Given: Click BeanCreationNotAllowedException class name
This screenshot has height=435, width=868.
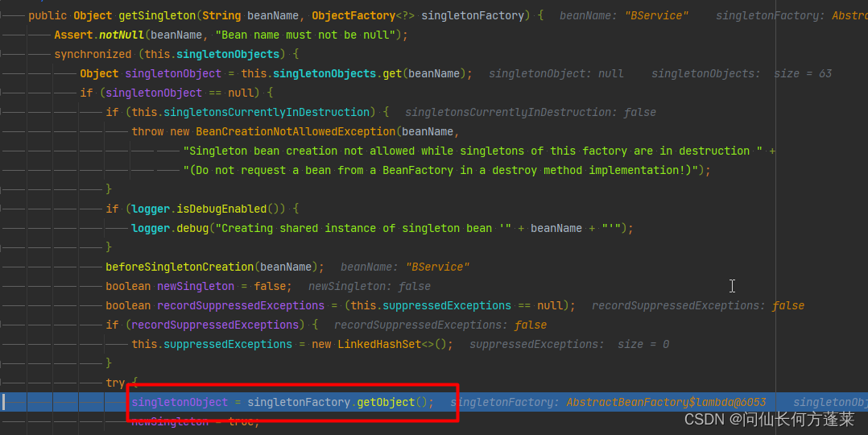Looking at the screenshot, I should tap(296, 132).
